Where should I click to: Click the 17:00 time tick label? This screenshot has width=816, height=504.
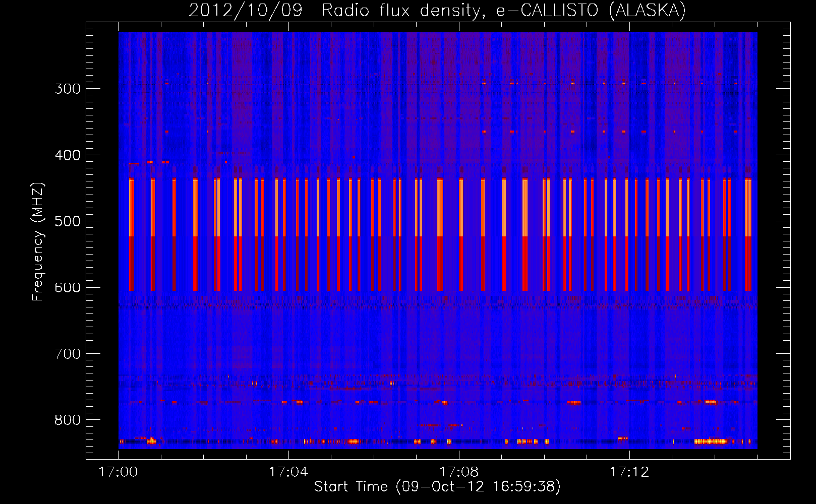pos(118,472)
